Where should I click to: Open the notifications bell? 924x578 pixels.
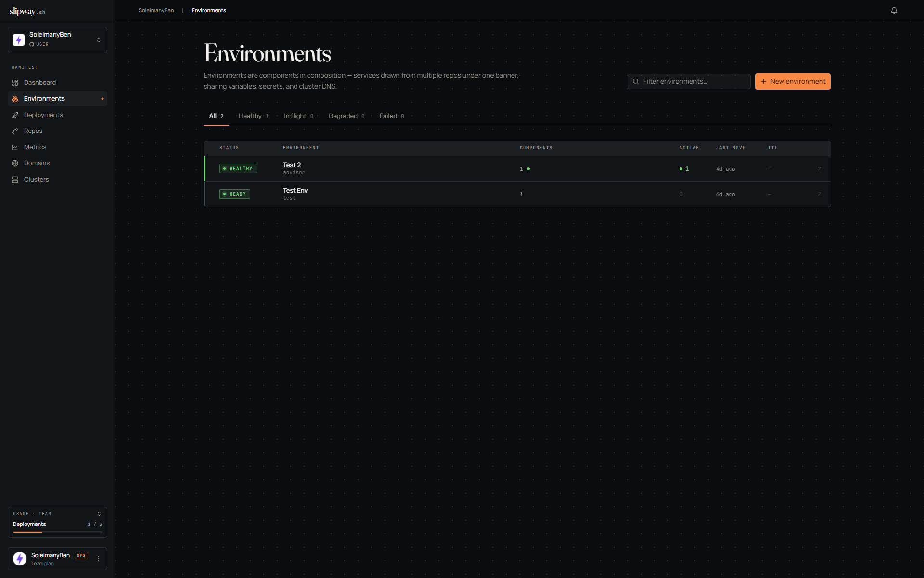coord(894,11)
